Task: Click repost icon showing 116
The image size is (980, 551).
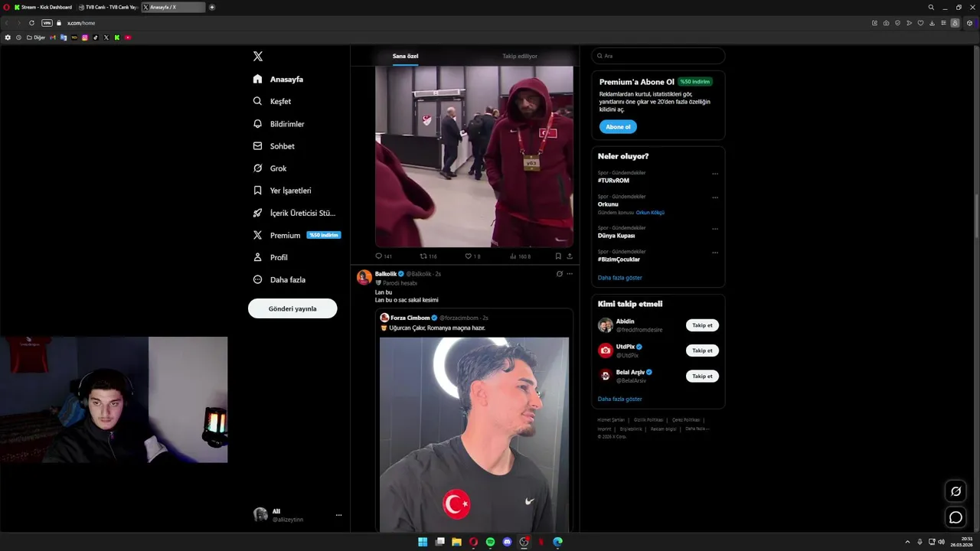Action: tap(423, 256)
